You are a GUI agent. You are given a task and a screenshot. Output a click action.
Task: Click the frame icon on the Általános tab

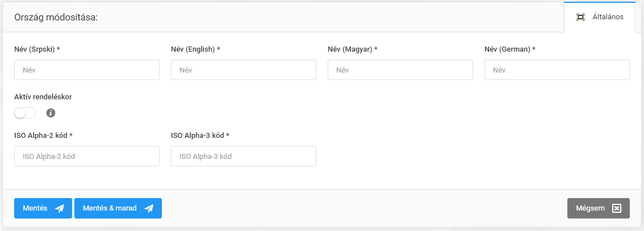click(580, 17)
